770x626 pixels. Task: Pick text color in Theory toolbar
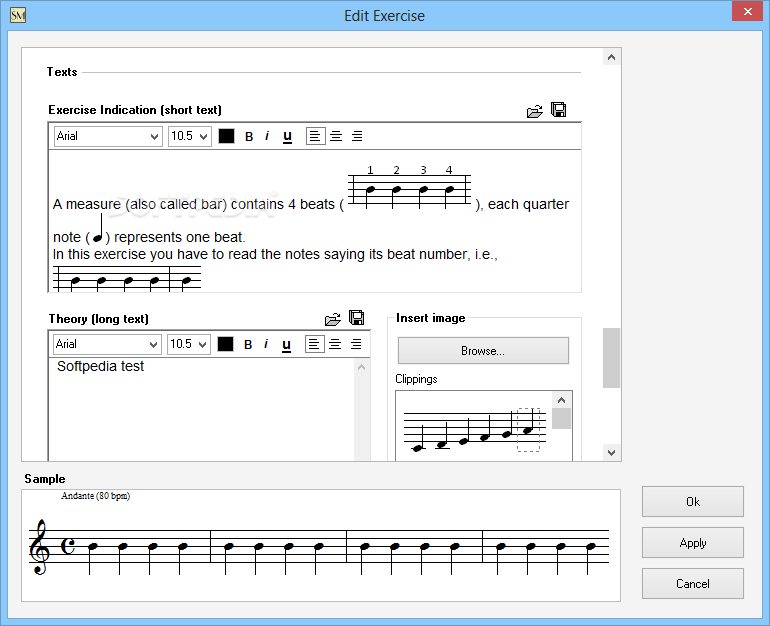[x=225, y=344]
